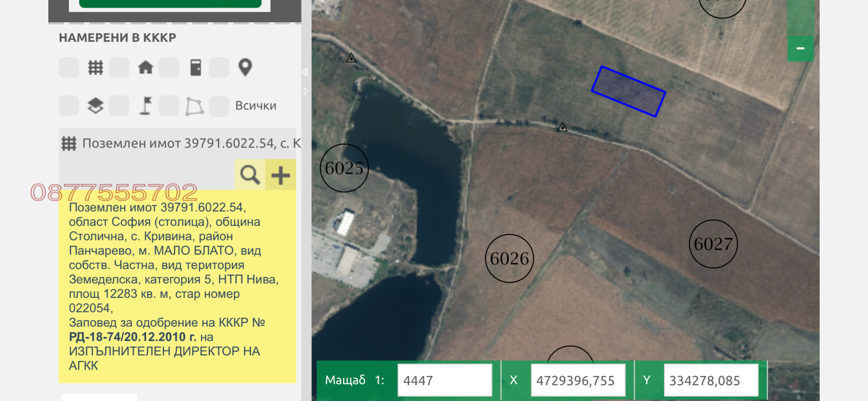Viewport: 868px width, 401px height.
Task: Click the door-shaped unit icon
Action: click(x=196, y=68)
